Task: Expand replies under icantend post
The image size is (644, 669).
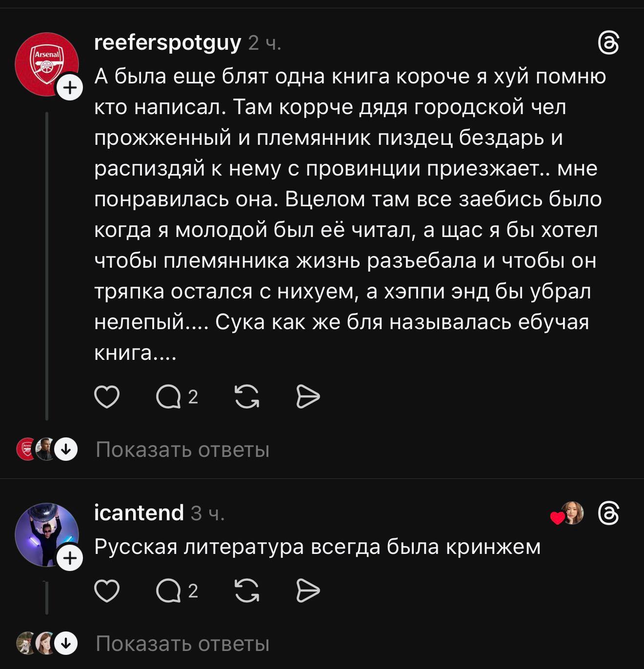Action: click(x=182, y=644)
